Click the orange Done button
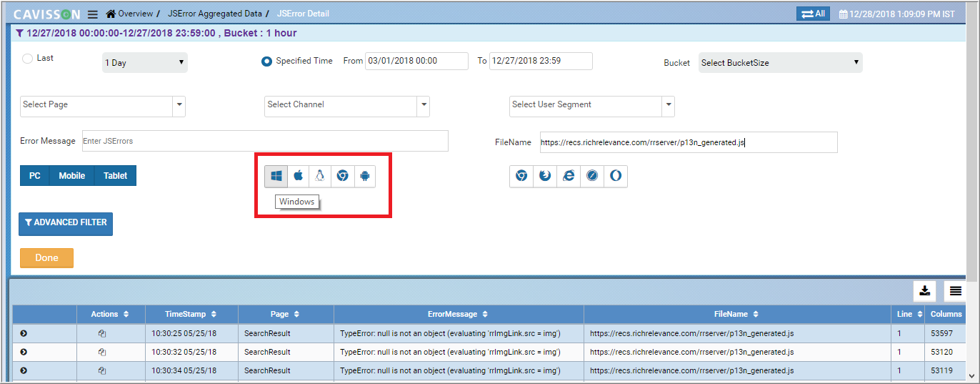 tap(46, 258)
